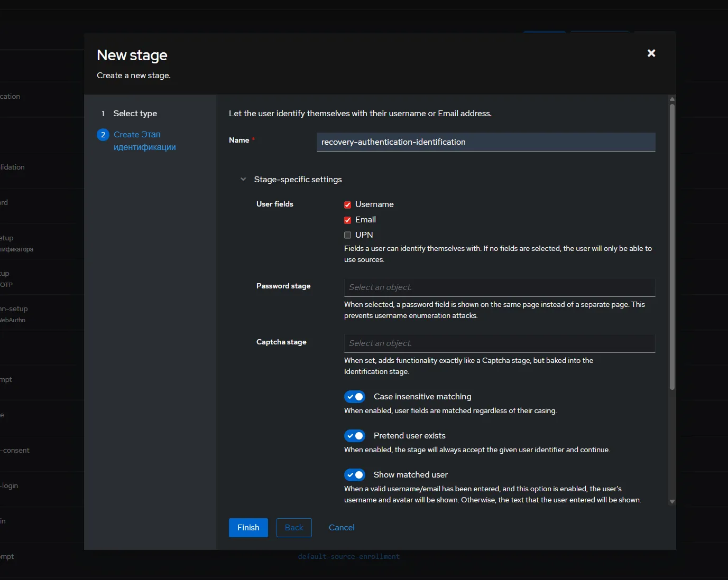
Task: Click the Finish button
Action: click(x=248, y=528)
